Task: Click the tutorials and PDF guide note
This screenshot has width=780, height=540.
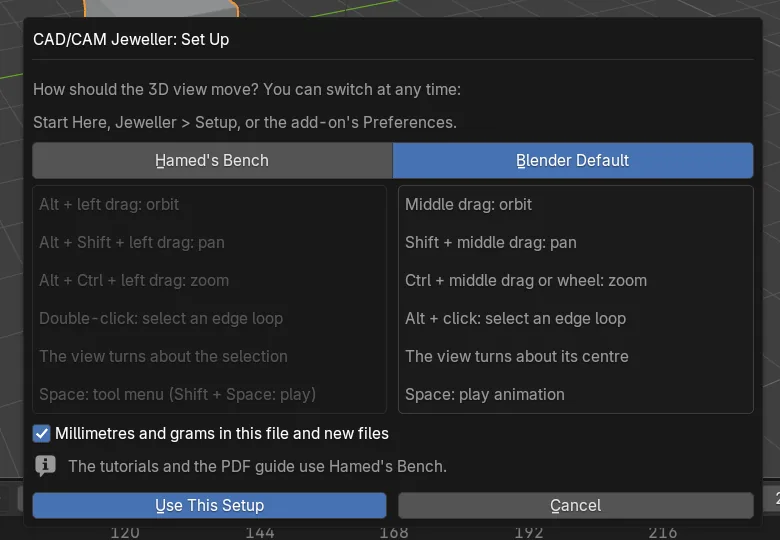Action: (257, 466)
